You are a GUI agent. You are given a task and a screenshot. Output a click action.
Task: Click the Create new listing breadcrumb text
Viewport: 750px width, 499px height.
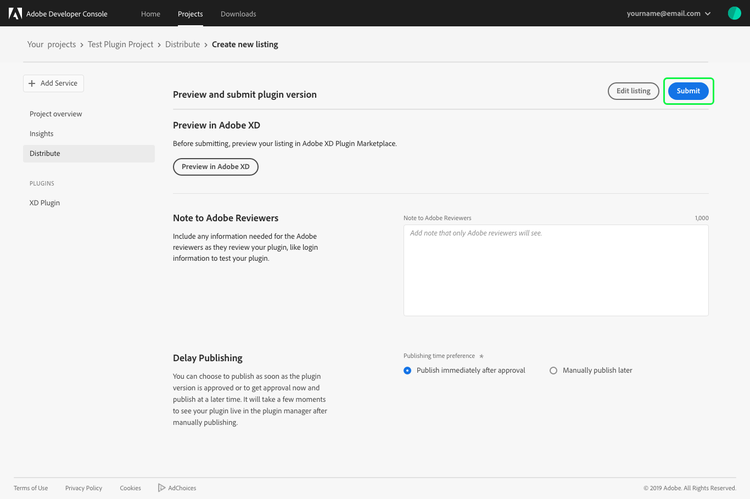[245, 44]
